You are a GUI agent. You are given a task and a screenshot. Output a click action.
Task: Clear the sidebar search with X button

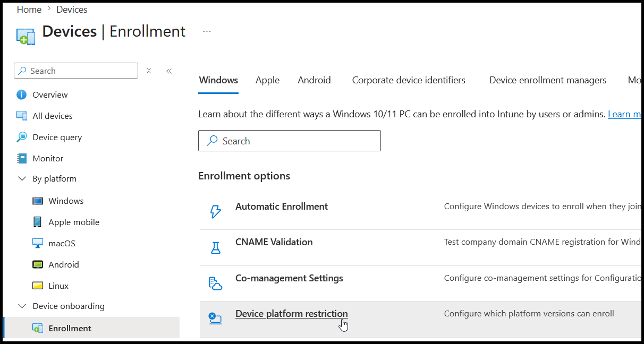[149, 71]
